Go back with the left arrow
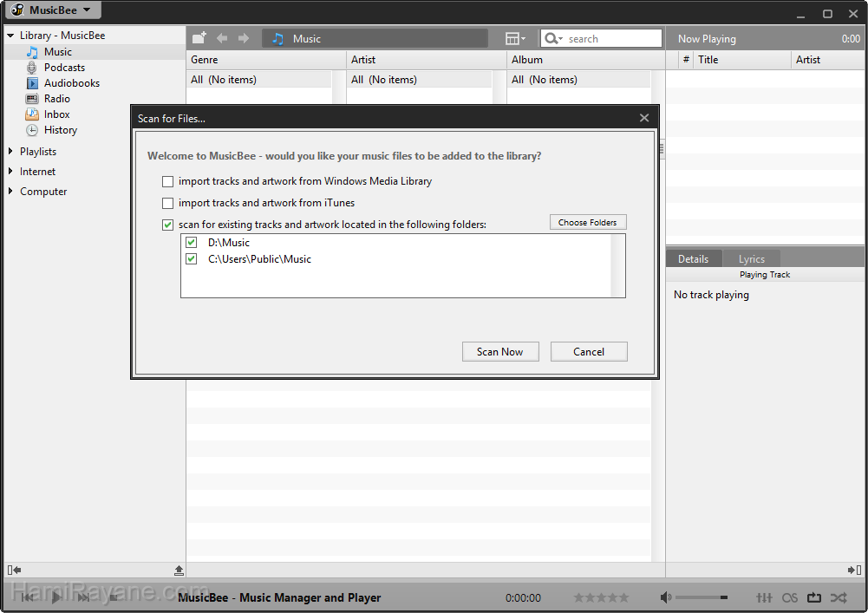Screen dimensions: 868x613 [x=222, y=38]
